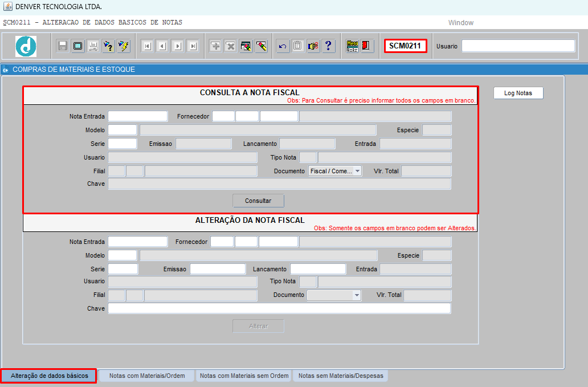Click the insert record plus icon
588x387 pixels.
click(215, 46)
